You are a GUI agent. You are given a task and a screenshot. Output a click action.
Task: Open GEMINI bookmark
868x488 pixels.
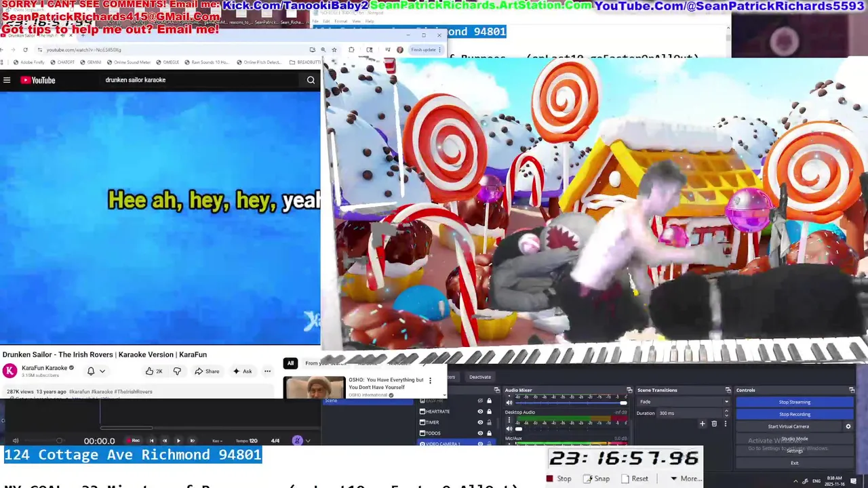pos(91,62)
